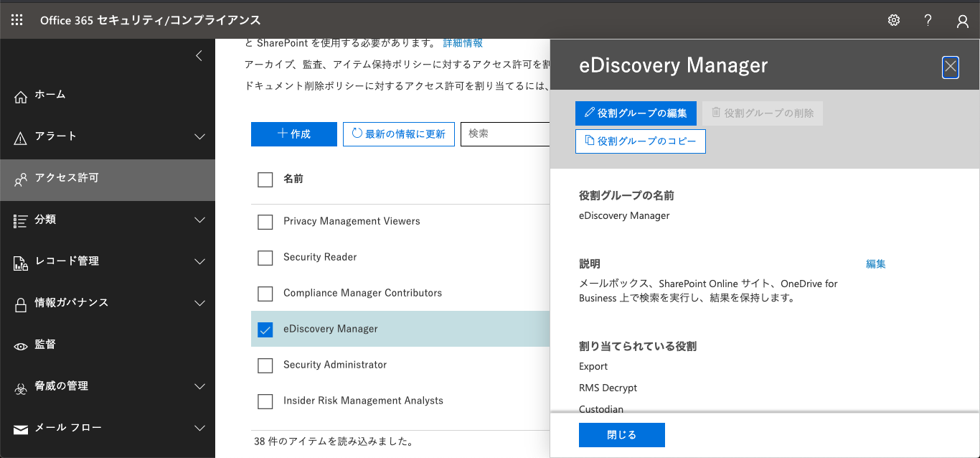Click the Alerts warning triangle icon
The image size is (980, 458).
click(x=21, y=137)
